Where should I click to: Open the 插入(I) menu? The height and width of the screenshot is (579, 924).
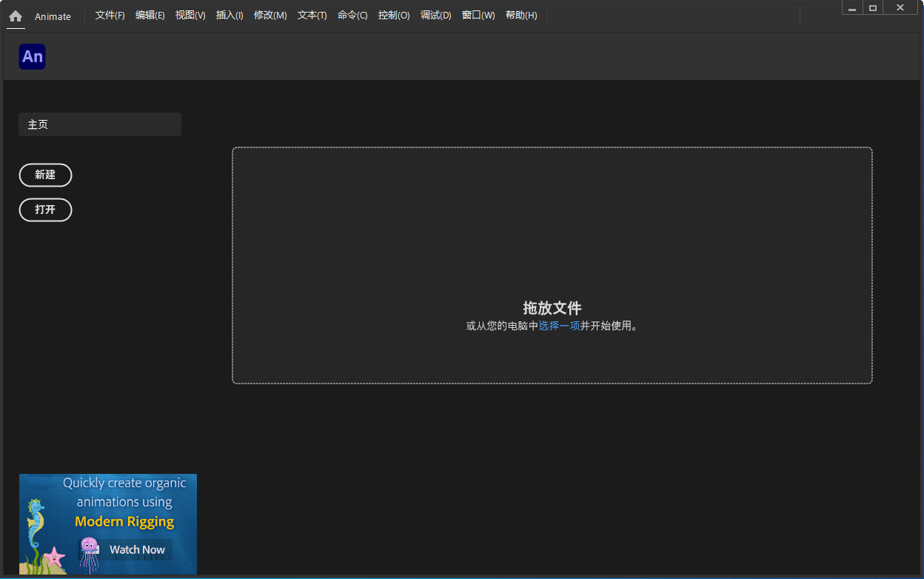point(230,15)
